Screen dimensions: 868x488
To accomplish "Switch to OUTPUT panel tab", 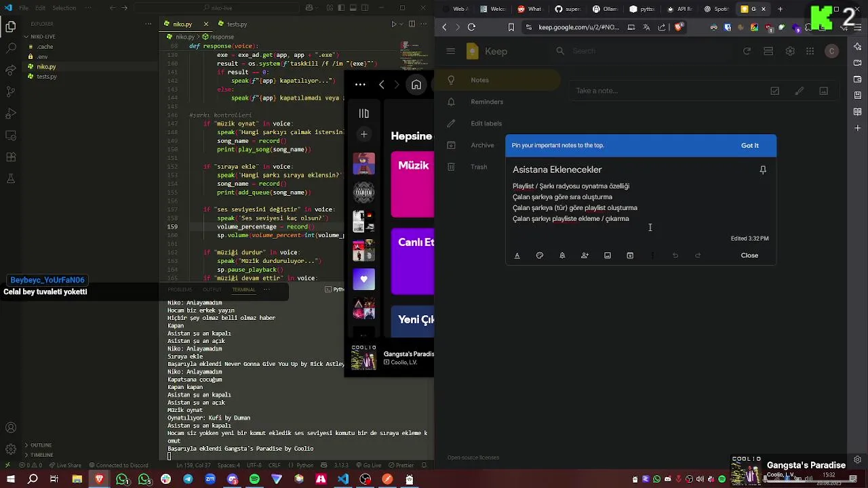I will tap(212, 289).
